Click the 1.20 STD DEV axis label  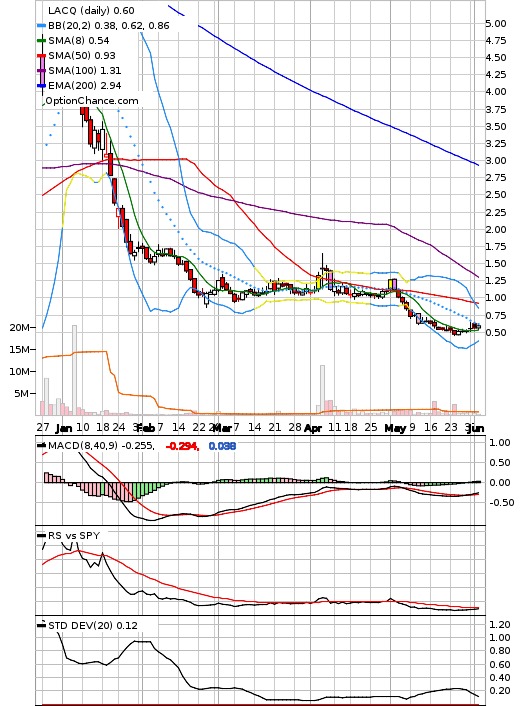click(x=500, y=625)
